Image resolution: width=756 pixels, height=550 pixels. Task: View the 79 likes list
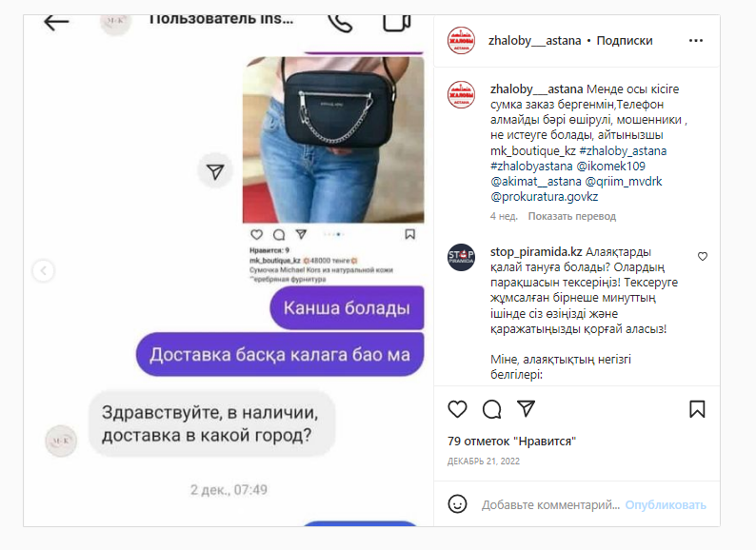(x=511, y=442)
